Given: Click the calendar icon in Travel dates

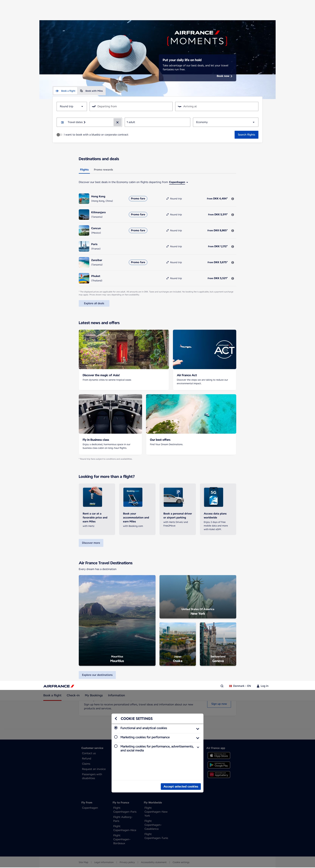Looking at the screenshot, I should click(x=62, y=122).
